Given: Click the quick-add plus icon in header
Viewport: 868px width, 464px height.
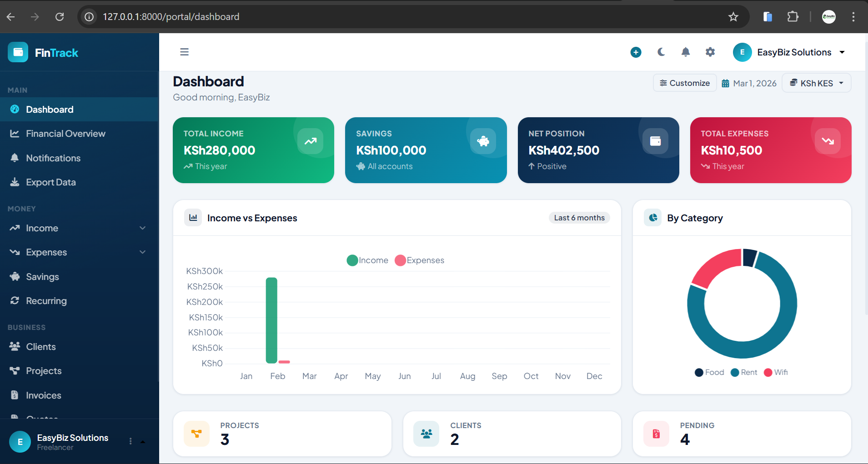Looking at the screenshot, I should tap(635, 52).
